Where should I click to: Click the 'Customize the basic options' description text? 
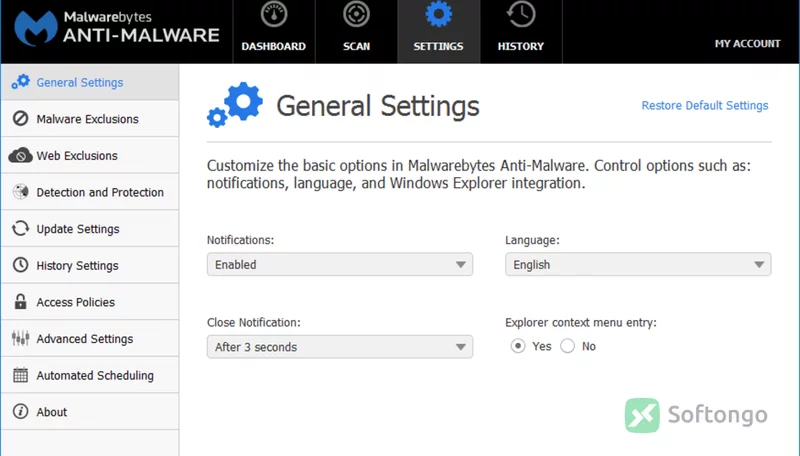(479, 174)
